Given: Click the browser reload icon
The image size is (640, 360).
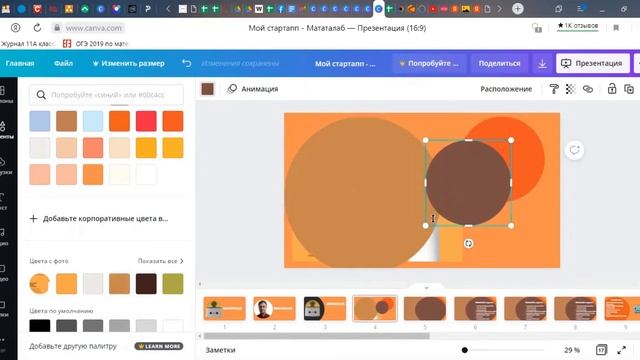Looking at the screenshot, I should click(37, 28).
